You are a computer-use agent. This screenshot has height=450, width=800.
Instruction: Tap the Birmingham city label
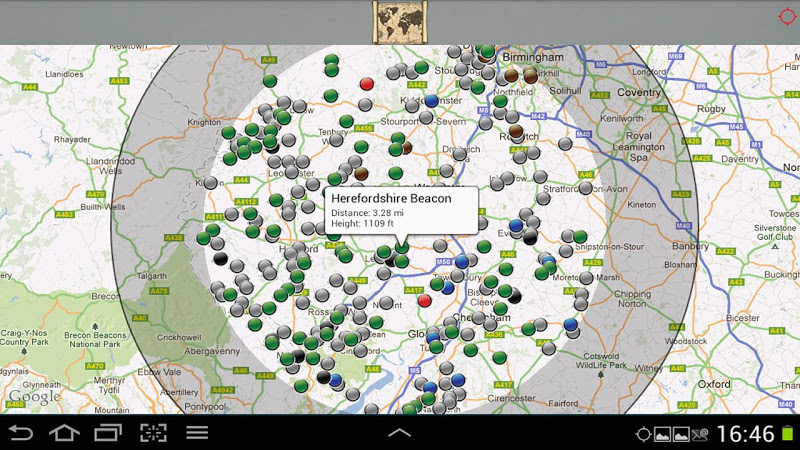[533, 57]
